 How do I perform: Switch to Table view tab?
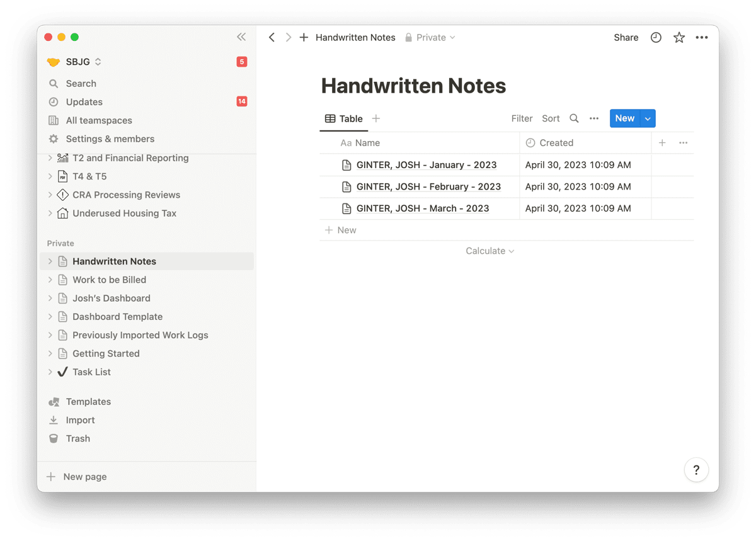point(344,118)
